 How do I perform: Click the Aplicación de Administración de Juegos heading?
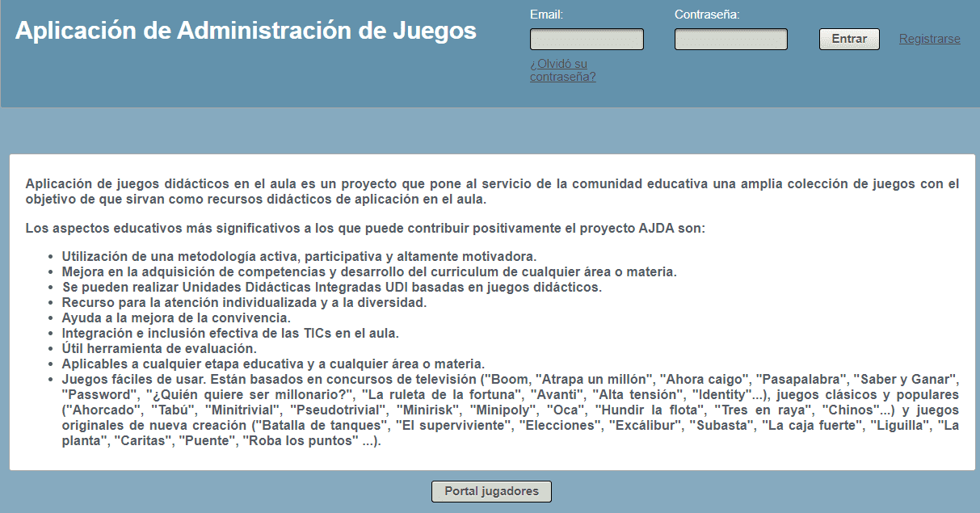click(246, 31)
